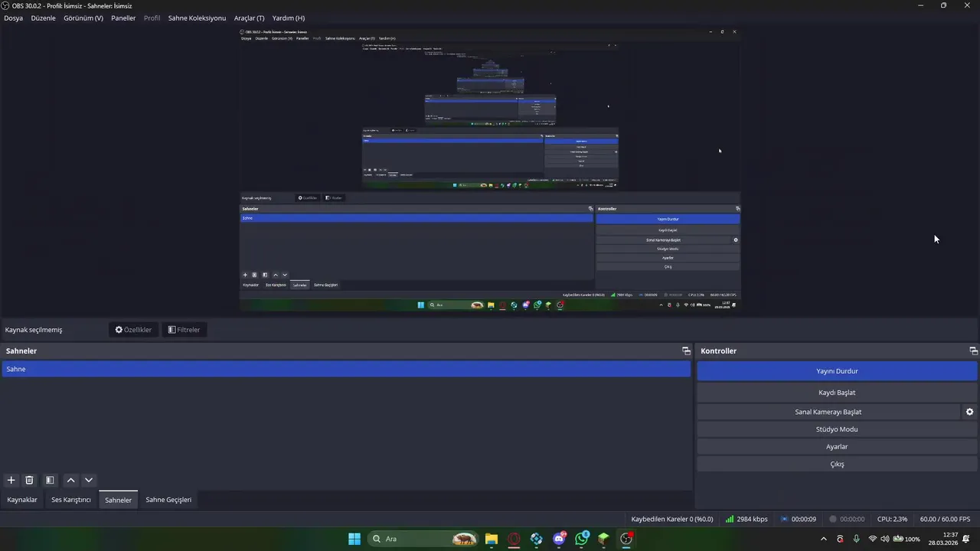Click Filtreler button
980x551 pixels.
click(184, 330)
